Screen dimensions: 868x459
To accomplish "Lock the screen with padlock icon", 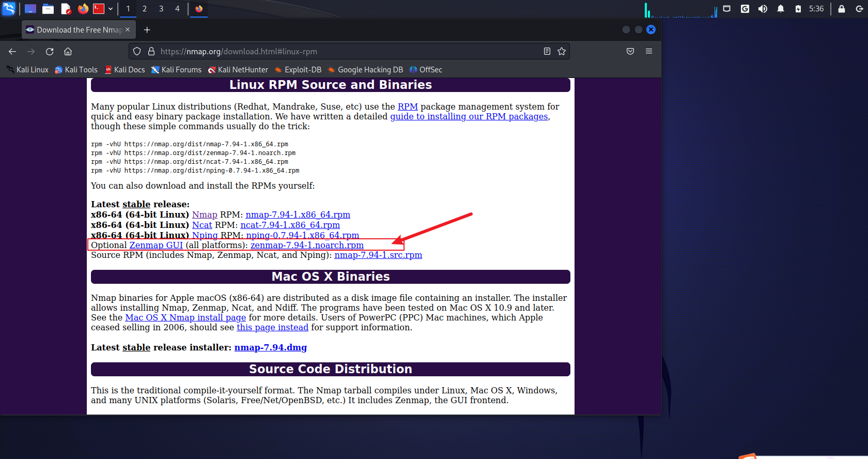I will tap(842, 9).
